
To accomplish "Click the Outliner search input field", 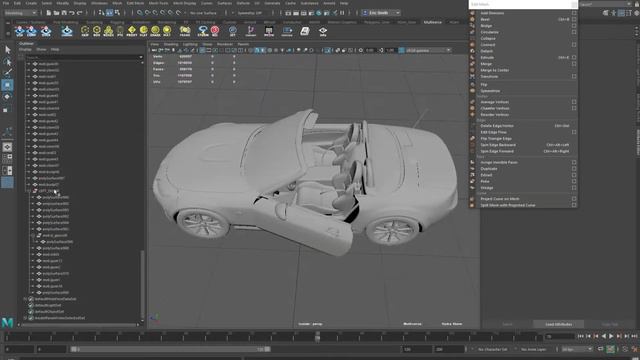I will [x=82, y=57].
